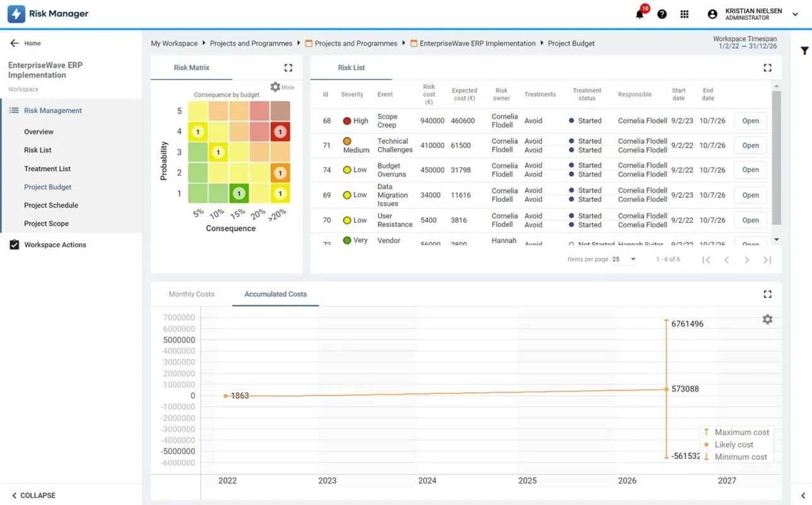Open the notifications bell icon

pos(640,14)
